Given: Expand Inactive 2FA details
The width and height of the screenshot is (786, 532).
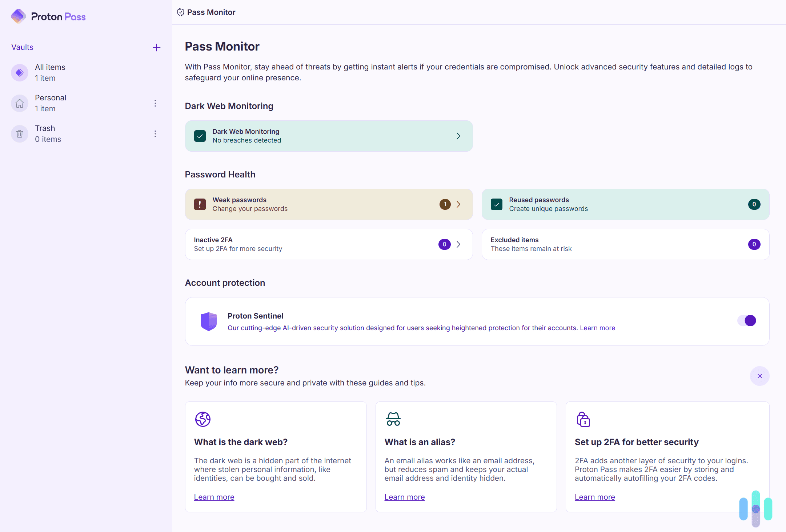Looking at the screenshot, I should [458, 244].
